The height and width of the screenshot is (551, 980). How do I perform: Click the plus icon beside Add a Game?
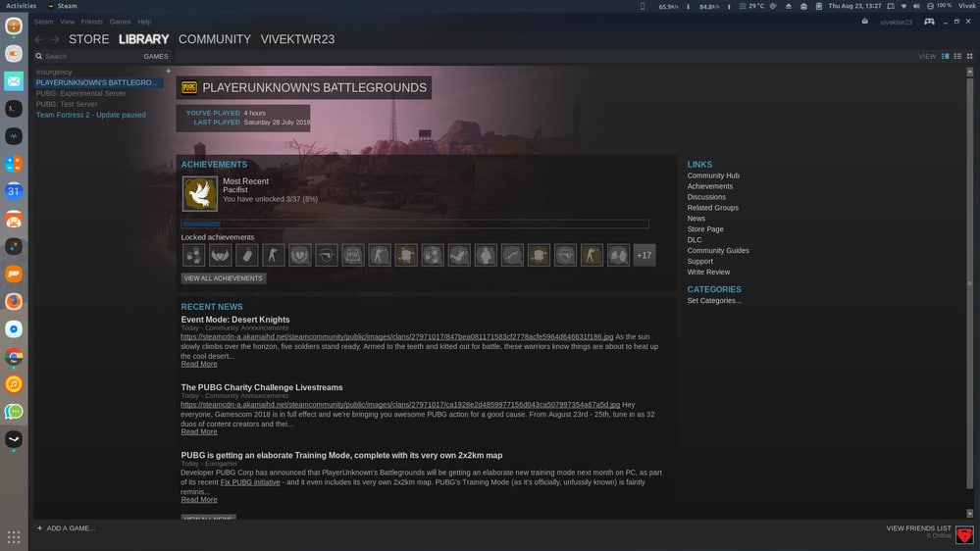[39, 527]
